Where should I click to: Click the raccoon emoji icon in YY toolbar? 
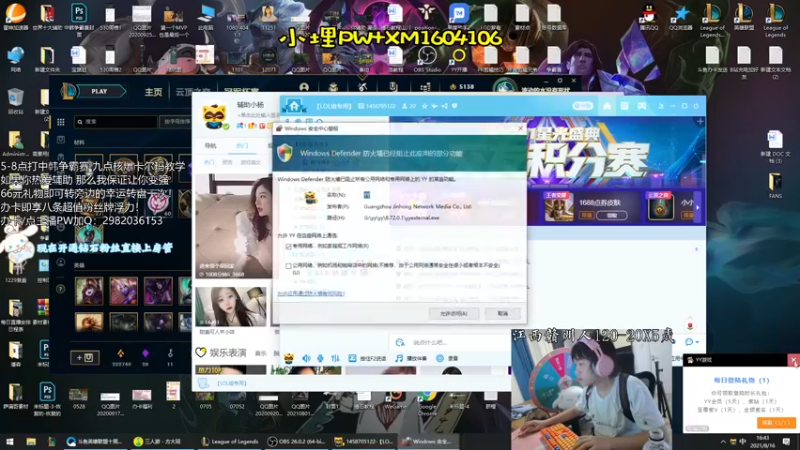pyautogui.click(x=289, y=358)
